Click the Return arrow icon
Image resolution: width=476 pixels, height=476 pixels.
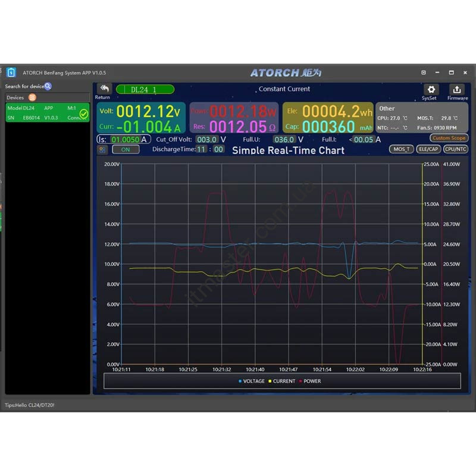104,89
